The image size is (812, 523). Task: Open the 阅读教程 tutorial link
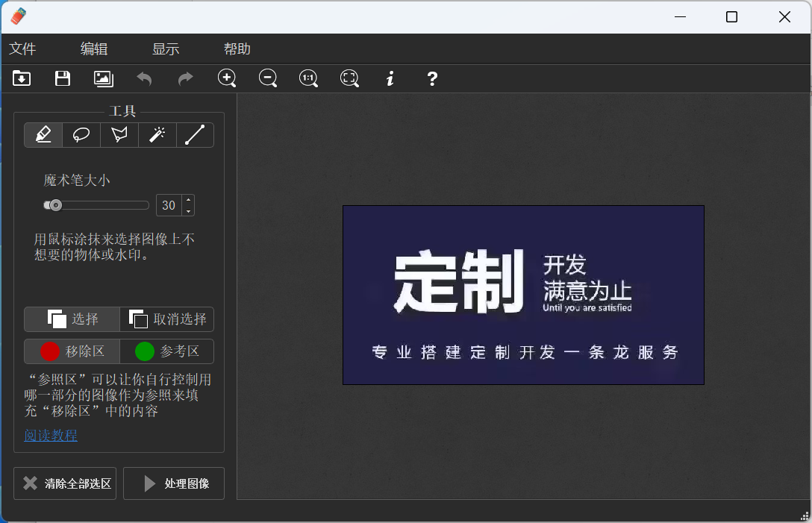point(51,436)
